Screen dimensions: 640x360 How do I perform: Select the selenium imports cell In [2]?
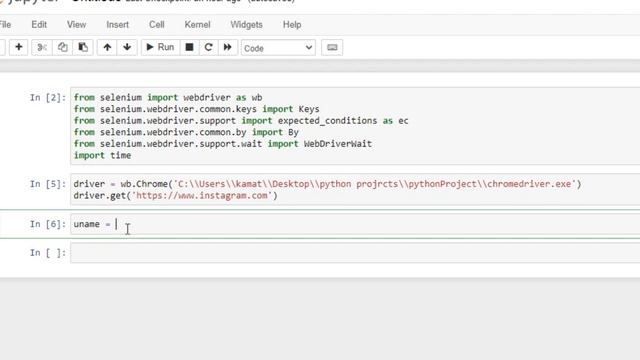[x=355, y=126]
